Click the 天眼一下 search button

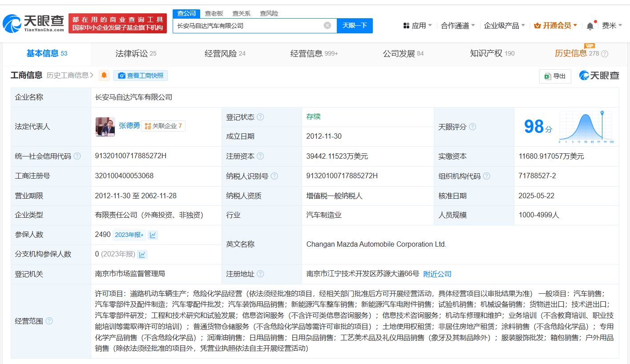click(355, 25)
